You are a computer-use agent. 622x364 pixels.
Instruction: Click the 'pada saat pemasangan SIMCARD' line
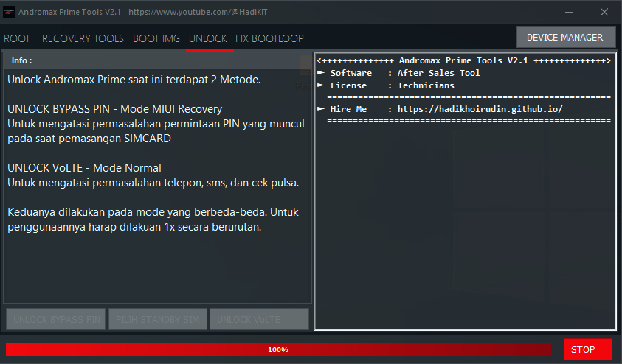pyautogui.click(x=89, y=139)
